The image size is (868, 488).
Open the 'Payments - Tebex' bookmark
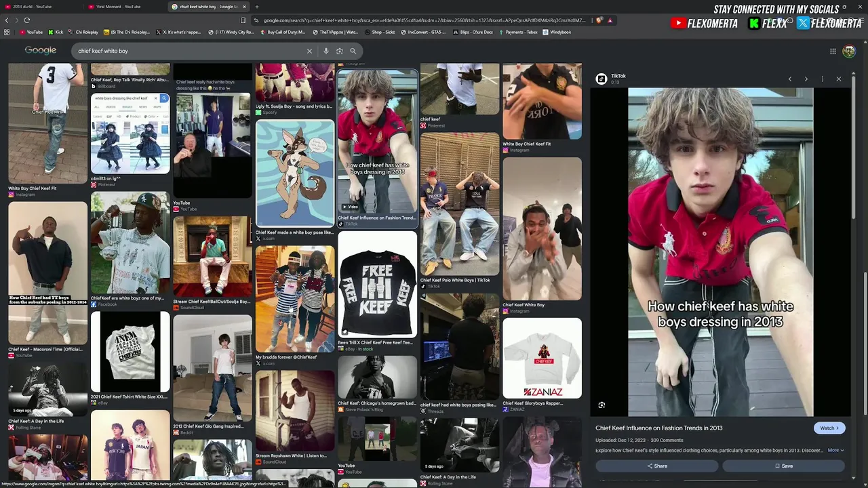coord(519,32)
